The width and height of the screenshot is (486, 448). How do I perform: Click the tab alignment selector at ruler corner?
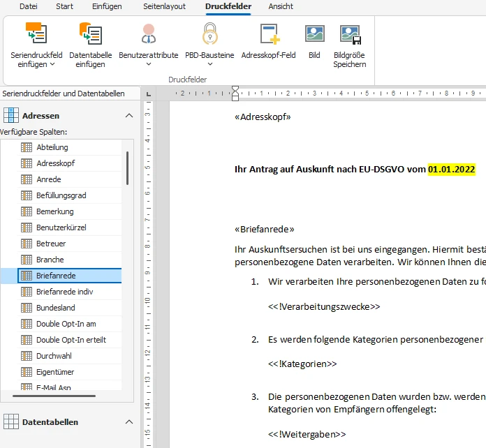(x=149, y=94)
